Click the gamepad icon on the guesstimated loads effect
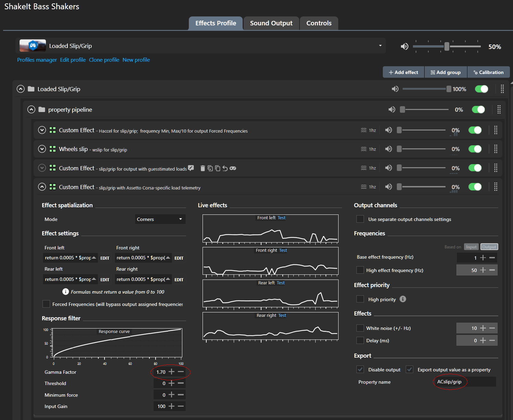The width and height of the screenshot is (513, 420). click(233, 168)
